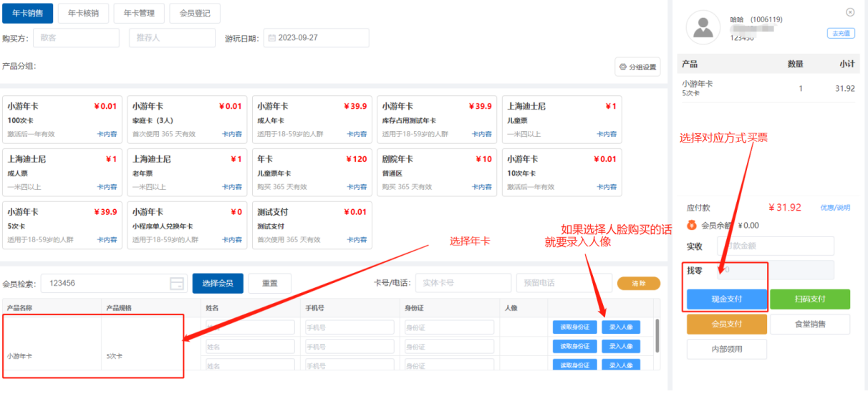The height and width of the screenshot is (394, 868).
Task: Click the card icon in the 会员检索 field
Action: coord(176,284)
